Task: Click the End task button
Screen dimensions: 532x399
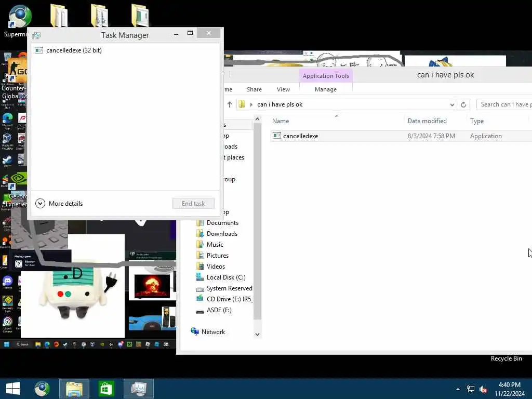Action: (x=193, y=203)
